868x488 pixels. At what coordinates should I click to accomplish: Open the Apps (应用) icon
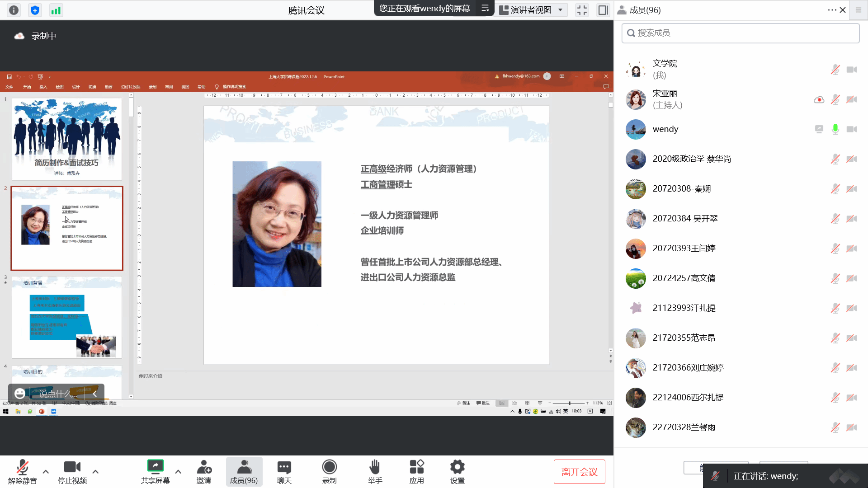point(416,471)
